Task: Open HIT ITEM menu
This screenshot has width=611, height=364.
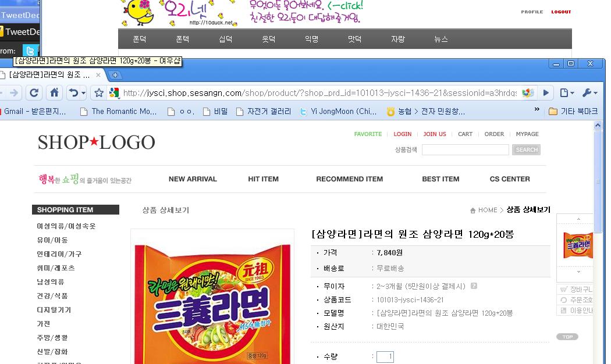Action: point(263,179)
